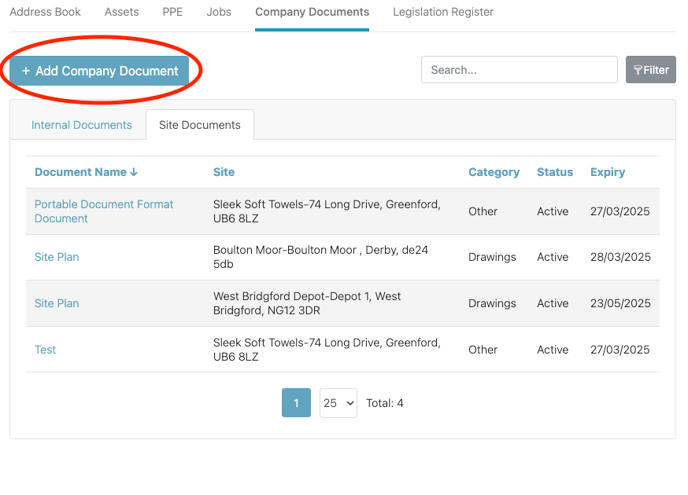Open the PPE tab
Screen dimensions: 688x495
(172, 12)
